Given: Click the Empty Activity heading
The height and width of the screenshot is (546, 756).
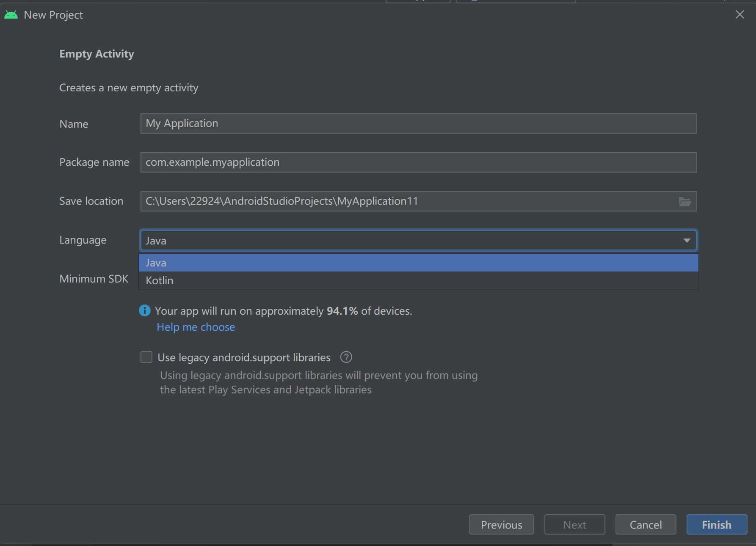Looking at the screenshot, I should (97, 54).
